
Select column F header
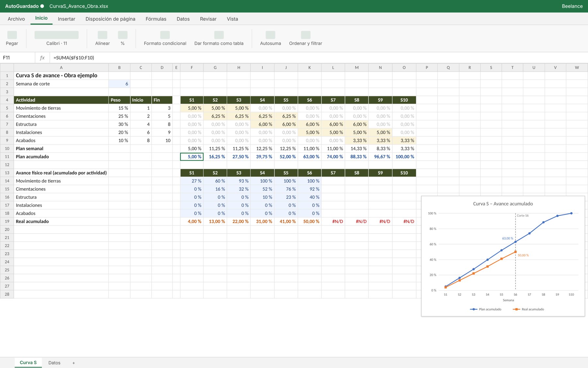coord(192,67)
